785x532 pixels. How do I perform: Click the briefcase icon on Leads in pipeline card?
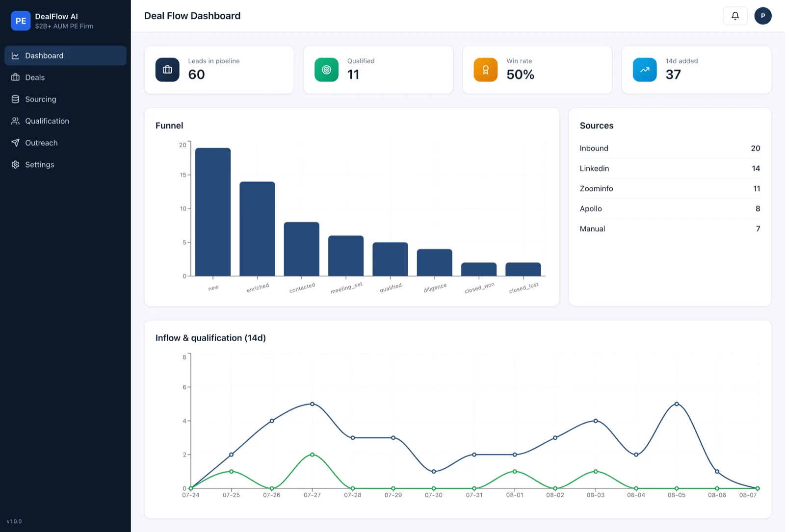point(167,70)
